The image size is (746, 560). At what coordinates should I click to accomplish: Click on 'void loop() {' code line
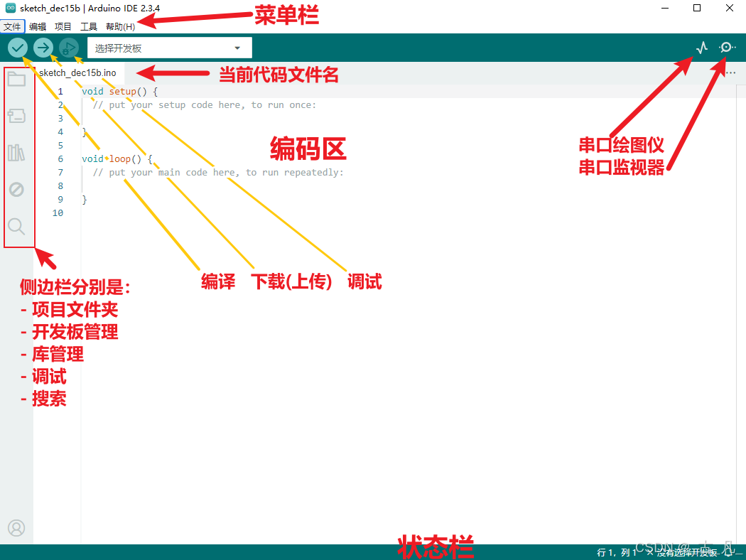tap(117, 159)
